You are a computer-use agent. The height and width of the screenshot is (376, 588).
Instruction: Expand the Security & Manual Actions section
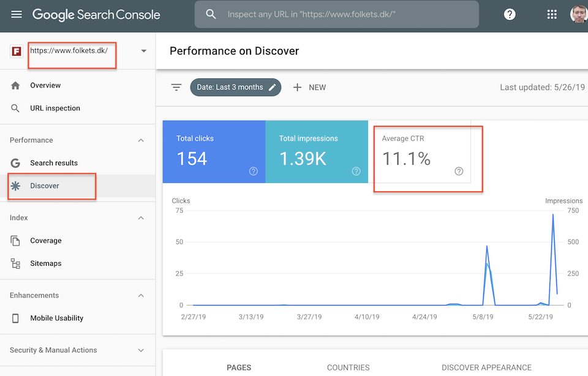(x=141, y=350)
